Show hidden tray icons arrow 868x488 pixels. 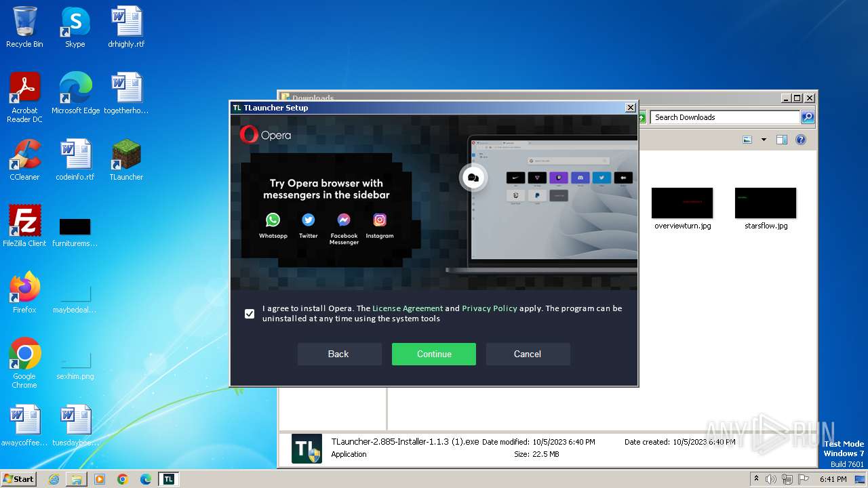(x=756, y=479)
